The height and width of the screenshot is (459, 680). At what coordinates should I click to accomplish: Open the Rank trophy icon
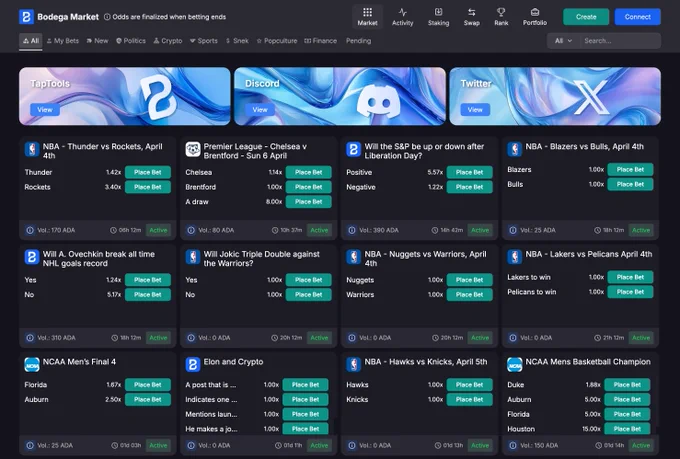(x=501, y=12)
